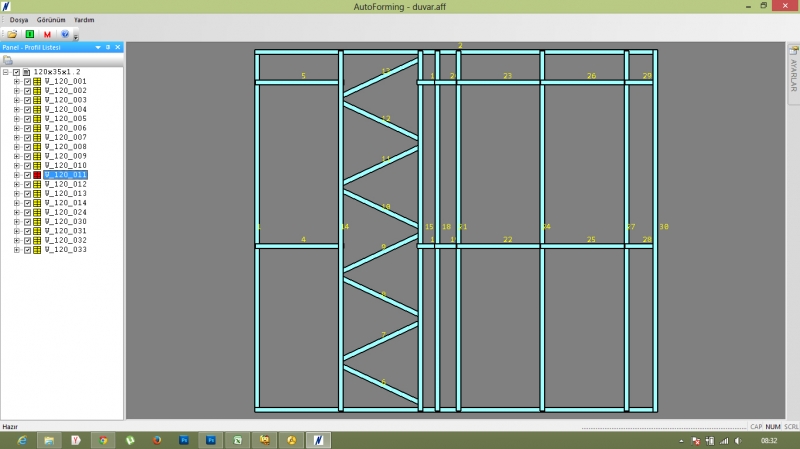Uncheck the V_120_030 checkbox
This screenshot has width=800, height=449.
pyautogui.click(x=28, y=222)
